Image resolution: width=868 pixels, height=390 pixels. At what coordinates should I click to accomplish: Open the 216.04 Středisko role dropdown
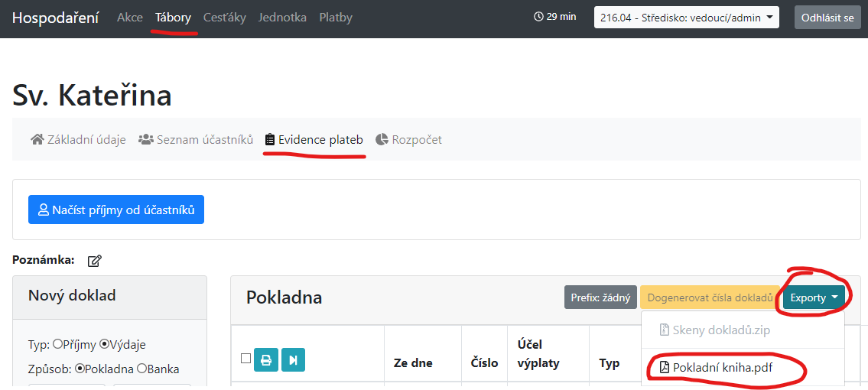(687, 17)
